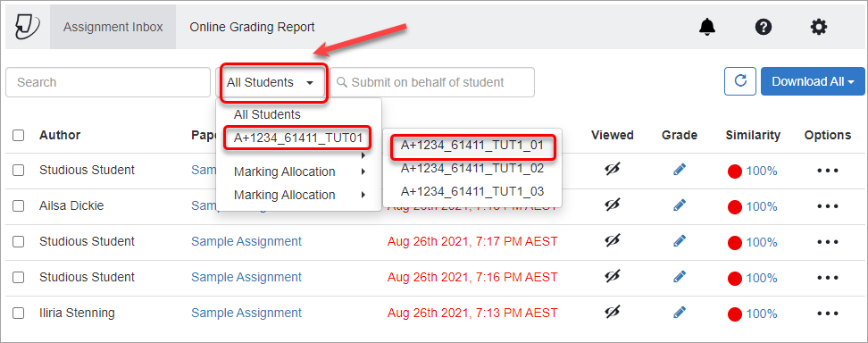Click into the Search field

point(108,82)
